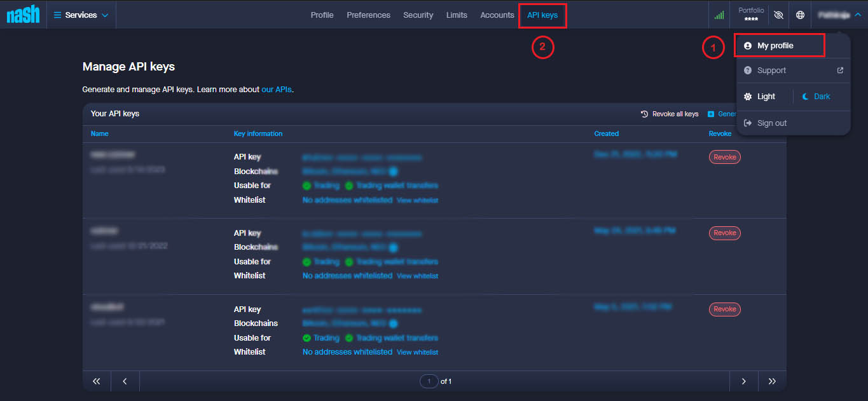Open My profile from user menu
Viewport: 868px width, 401px height.
[x=775, y=46]
